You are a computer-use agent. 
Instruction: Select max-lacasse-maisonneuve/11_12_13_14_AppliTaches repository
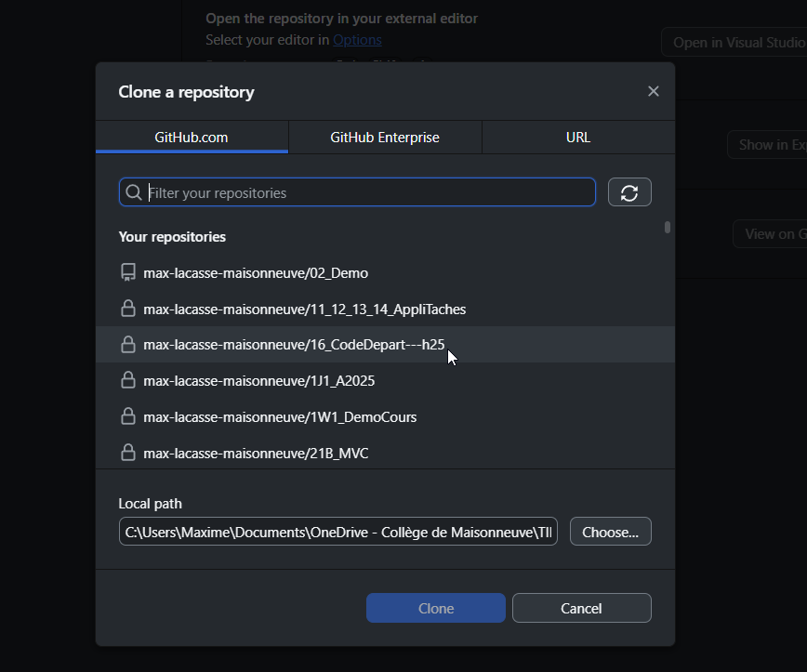(385, 309)
